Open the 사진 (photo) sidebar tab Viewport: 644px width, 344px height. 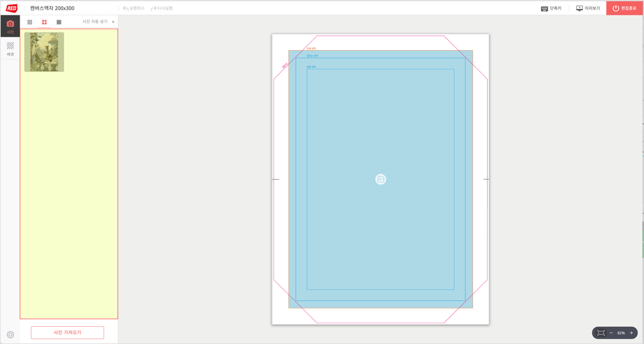[10, 26]
